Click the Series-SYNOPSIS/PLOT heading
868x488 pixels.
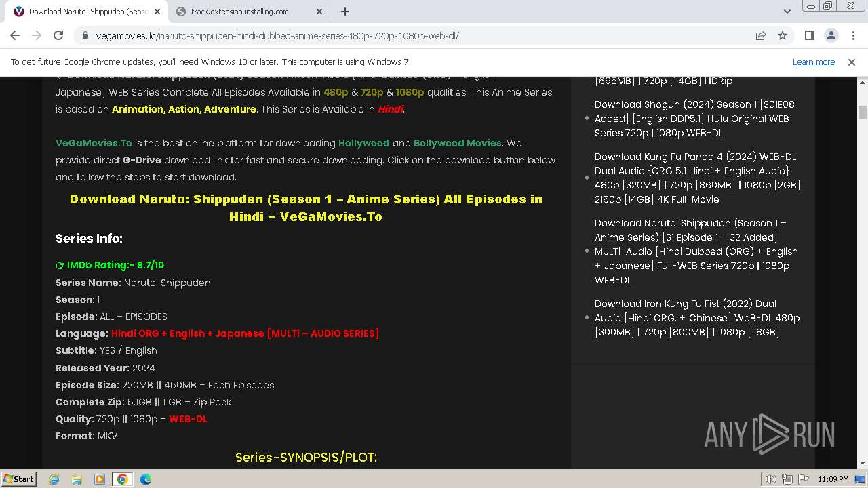pos(306,457)
